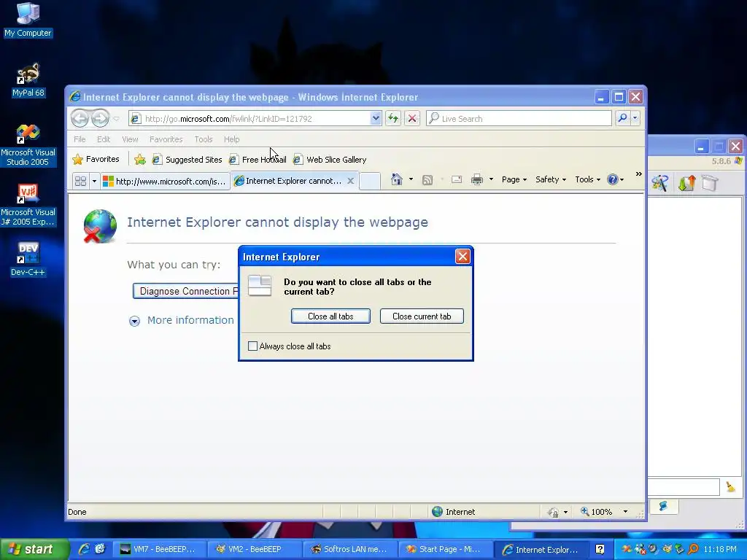The height and width of the screenshot is (560, 747).
Task: Open the File menu
Action: 80,139
